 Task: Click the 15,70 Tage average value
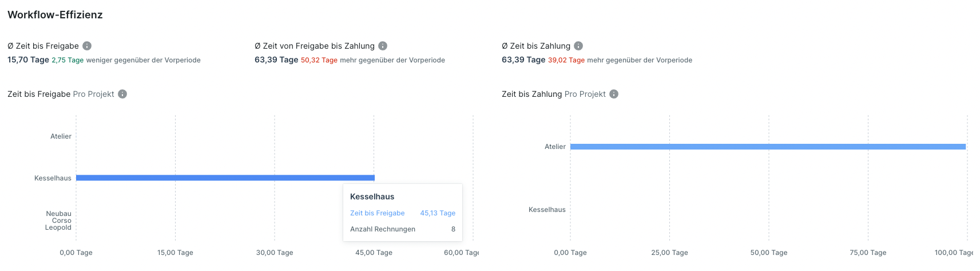point(28,60)
